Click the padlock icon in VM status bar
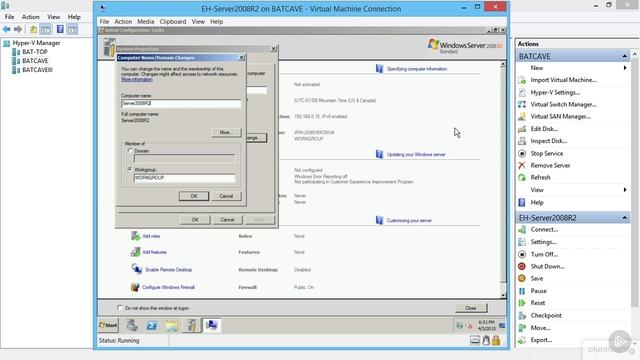This screenshot has height=360, width=640. 496,340
